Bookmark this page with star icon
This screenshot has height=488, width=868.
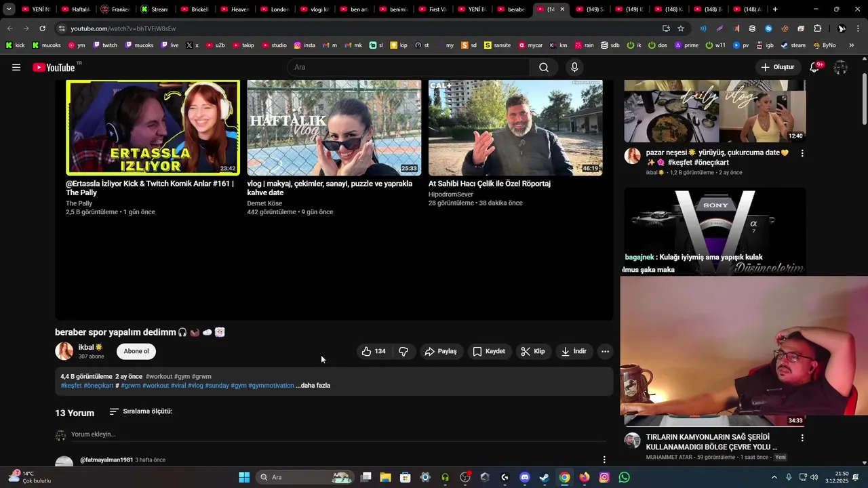[x=681, y=28]
